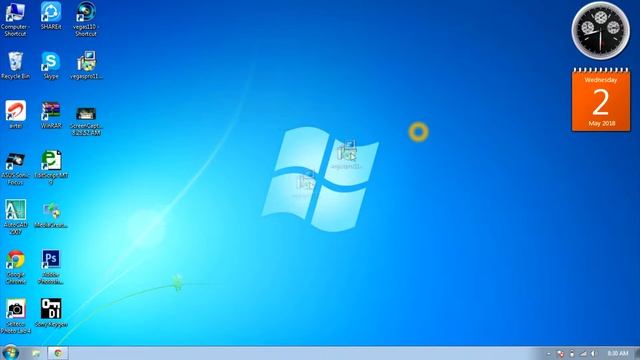Select the Google Chrome desktop shortcut

(16, 267)
